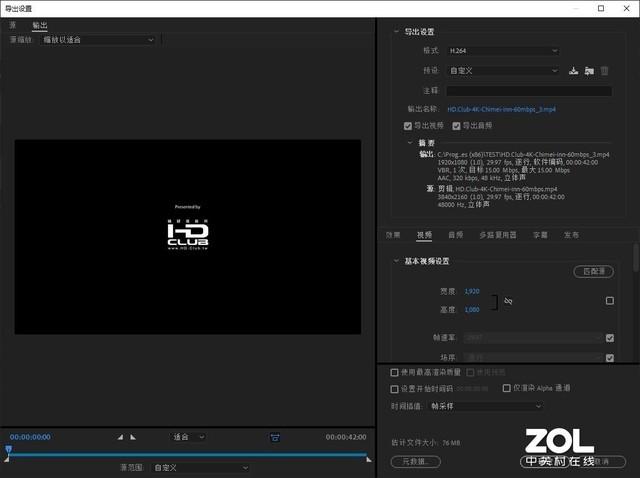
Task: Open the 预设 自定义 dropdown
Action: 503,71
